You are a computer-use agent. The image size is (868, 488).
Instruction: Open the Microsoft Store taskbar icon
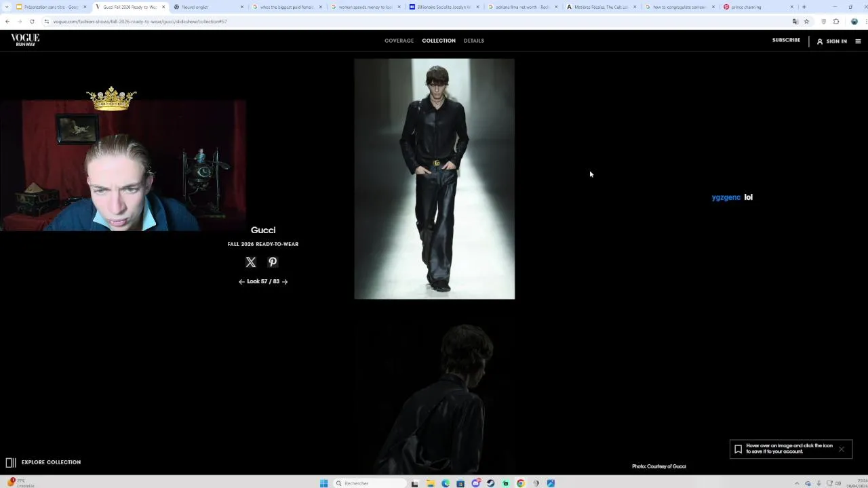tap(460, 483)
